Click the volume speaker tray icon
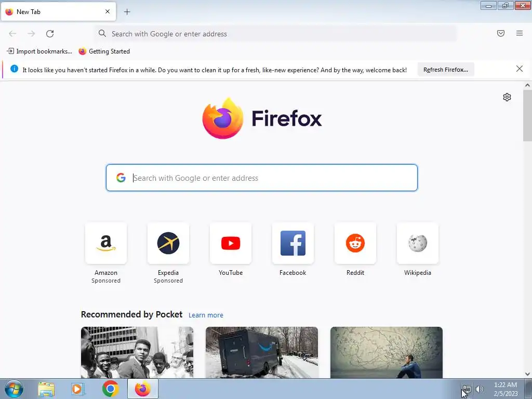Viewport: 532px width, 399px height. pos(479,389)
